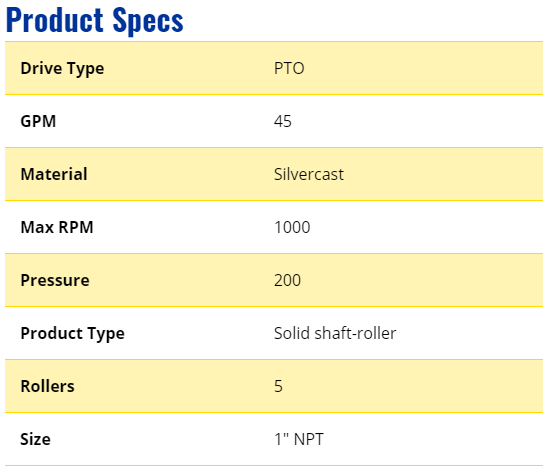
Task: Select the Rollers label
Action: coord(48,386)
